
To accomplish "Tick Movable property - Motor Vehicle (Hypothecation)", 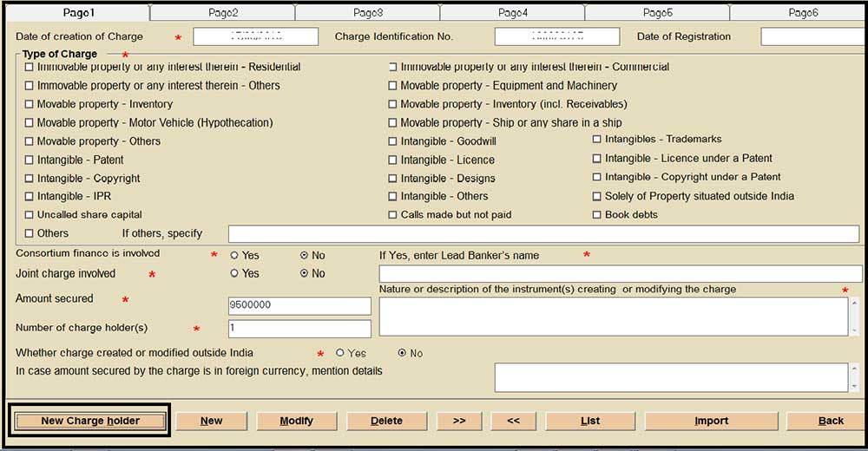I will click(30, 123).
